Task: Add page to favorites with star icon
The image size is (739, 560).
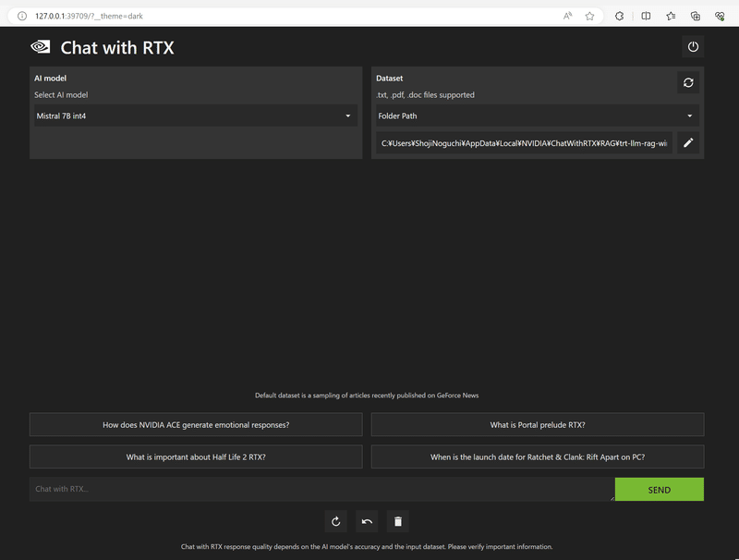Action: click(589, 16)
